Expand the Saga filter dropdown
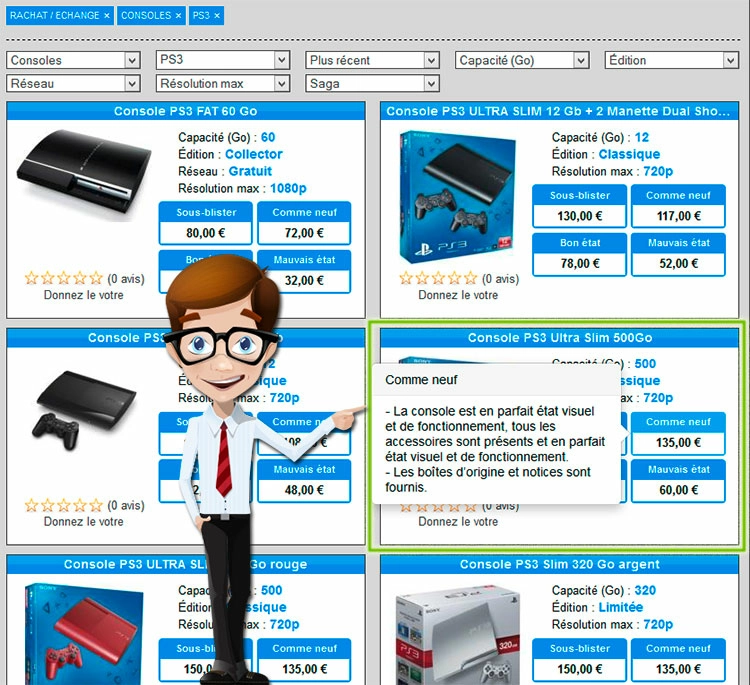This screenshot has width=750, height=685. (372, 83)
